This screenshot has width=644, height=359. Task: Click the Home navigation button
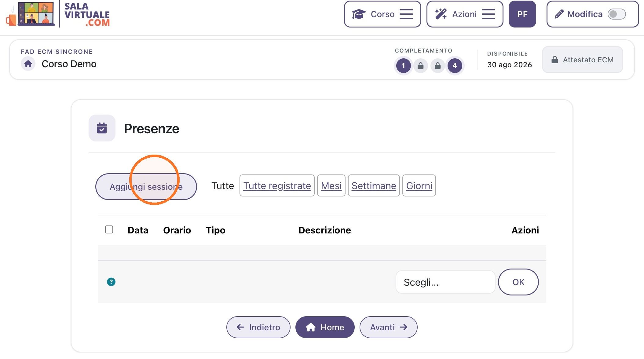(x=325, y=327)
